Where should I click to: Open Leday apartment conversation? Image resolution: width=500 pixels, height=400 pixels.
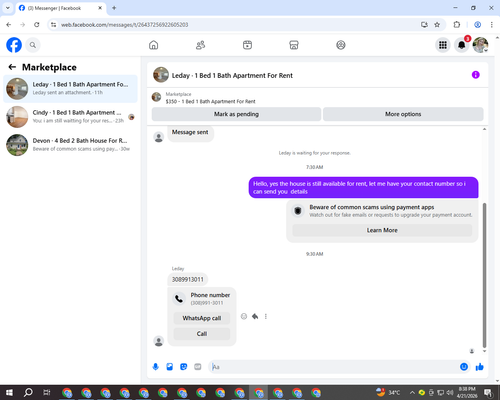pyautogui.click(x=70, y=89)
